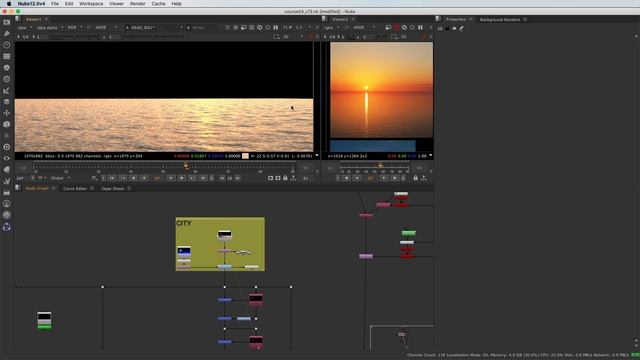This screenshot has width=640, height=360.
Task: Toggle the lock icon under Viewer1 timeline
Action: (285, 178)
